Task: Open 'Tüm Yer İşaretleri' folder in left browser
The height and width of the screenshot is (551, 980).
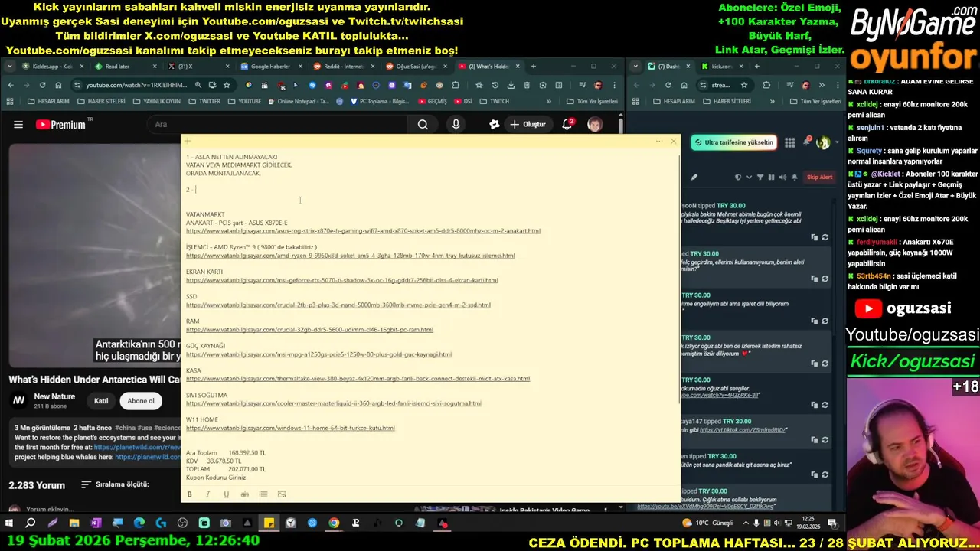Action: tap(592, 101)
